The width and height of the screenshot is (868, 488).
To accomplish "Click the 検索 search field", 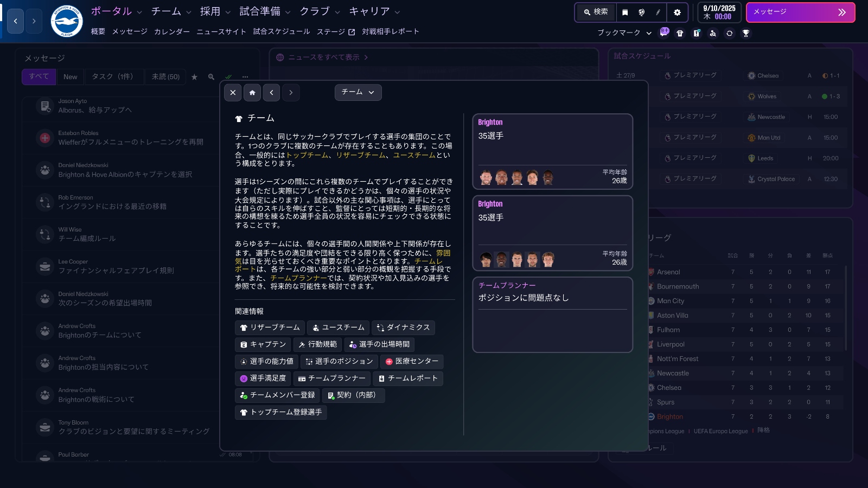I will pyautogui.click(x=596, y=12).
